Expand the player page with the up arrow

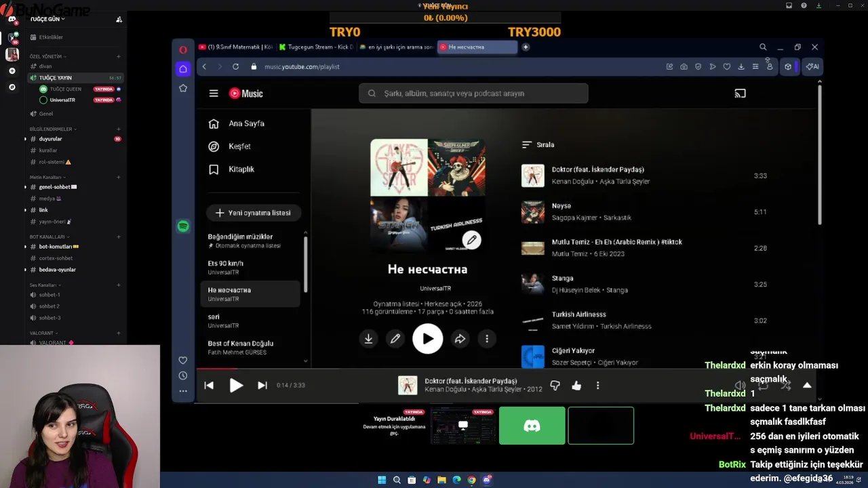pyautogui.click(x=807, y=385)
